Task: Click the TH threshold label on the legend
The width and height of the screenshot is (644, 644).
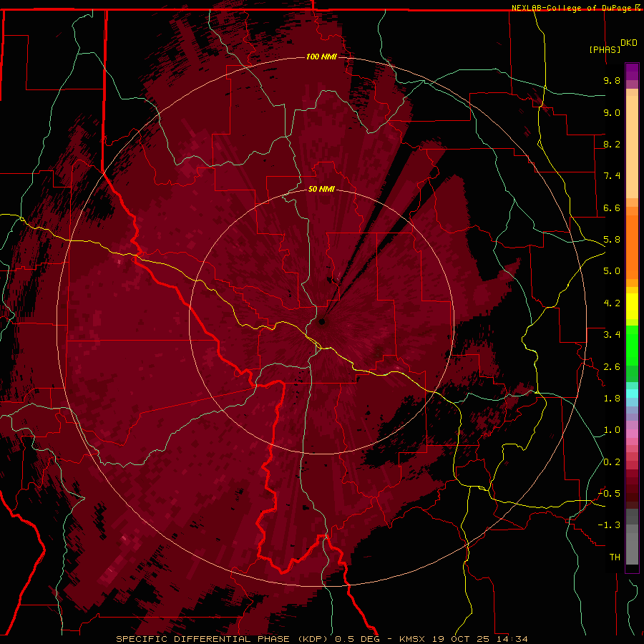Action: [615, 557]
